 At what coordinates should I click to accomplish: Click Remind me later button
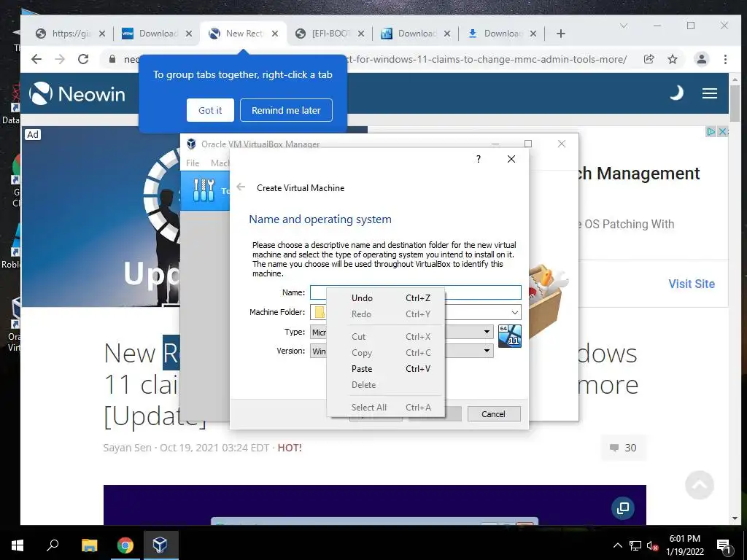pyautogui.click(x=286, y=110)
